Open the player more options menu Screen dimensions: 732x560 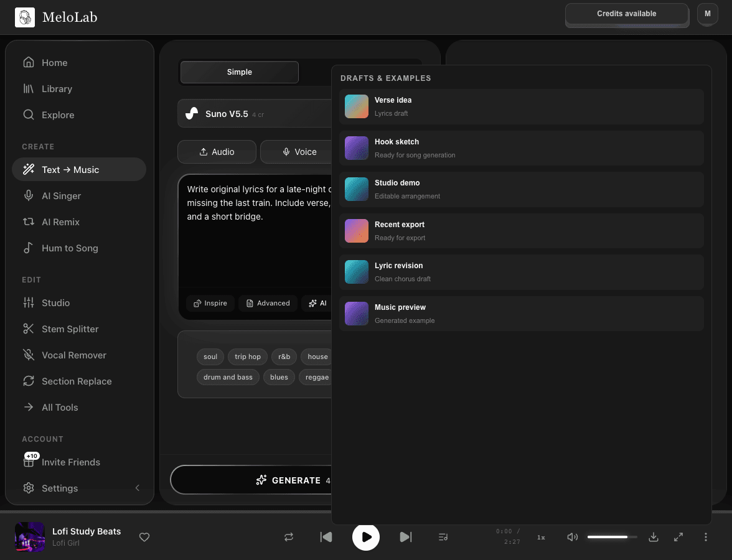[x=705, y=536]
